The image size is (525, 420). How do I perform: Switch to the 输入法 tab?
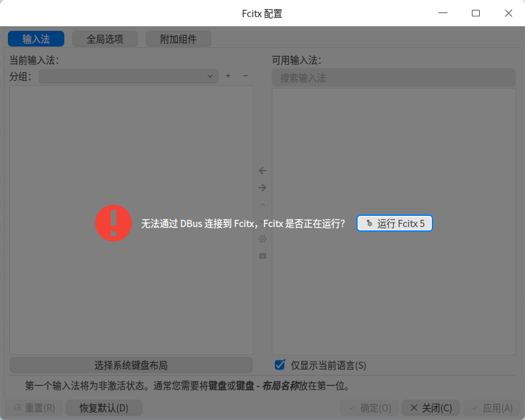[36, 39]
